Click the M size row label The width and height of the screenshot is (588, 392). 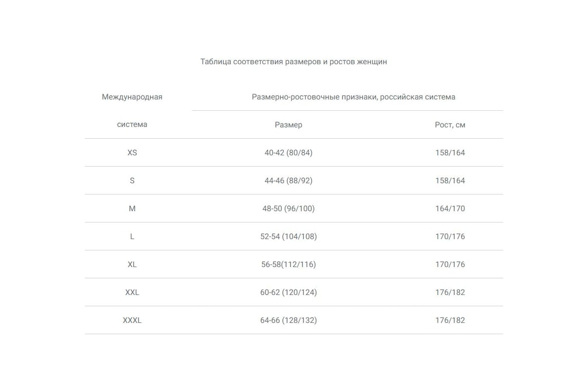132,209
